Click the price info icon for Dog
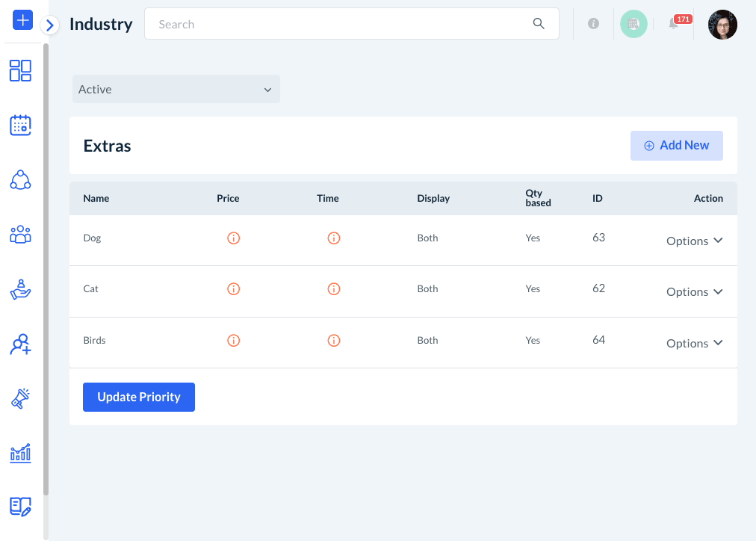 click(233, 238)
